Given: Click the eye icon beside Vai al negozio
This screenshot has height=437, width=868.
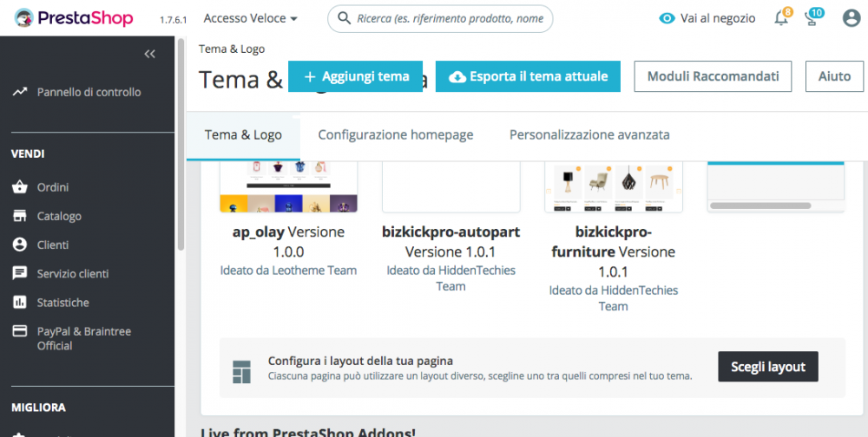Looking at the screenshot, I should 667,19.
